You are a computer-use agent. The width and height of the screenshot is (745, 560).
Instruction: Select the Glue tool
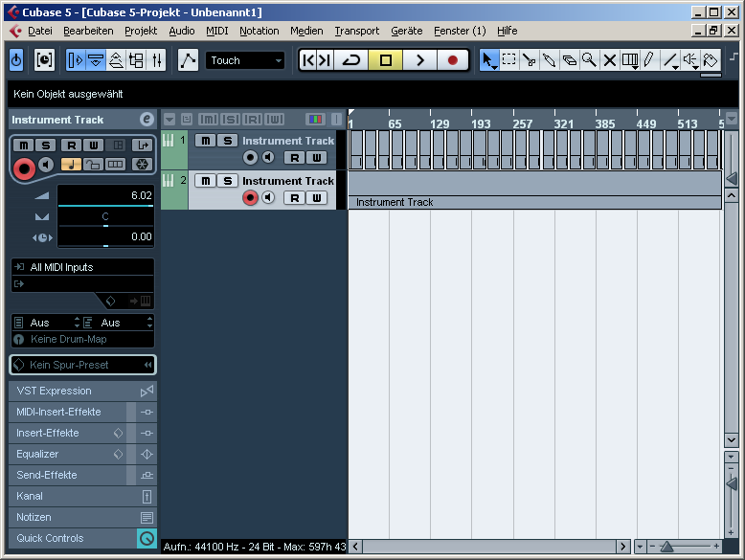[549, 60]
